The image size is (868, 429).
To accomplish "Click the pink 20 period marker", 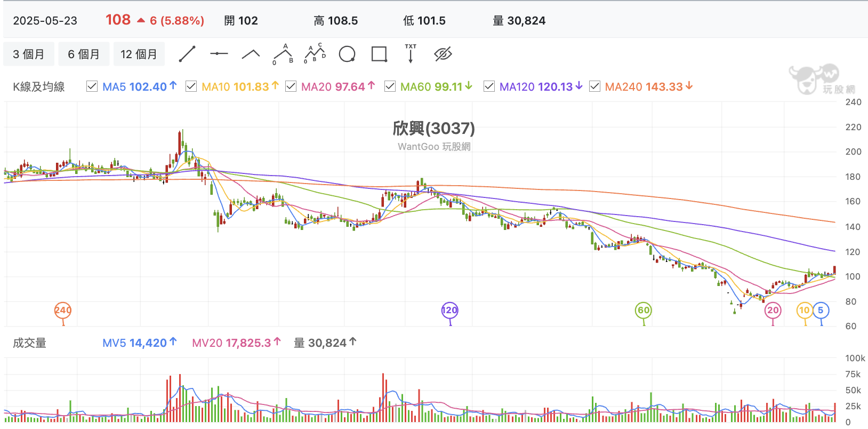I will (773, 311).
